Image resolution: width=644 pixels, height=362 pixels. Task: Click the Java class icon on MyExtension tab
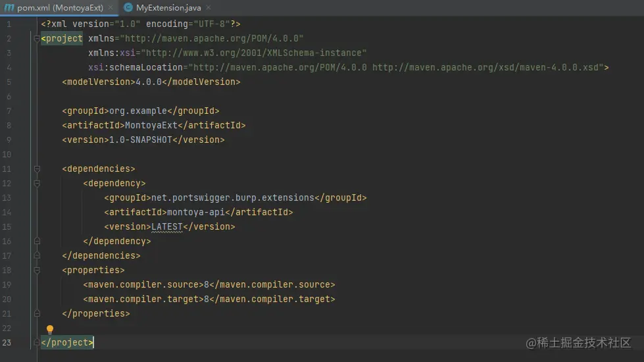(x=128, y=7)
